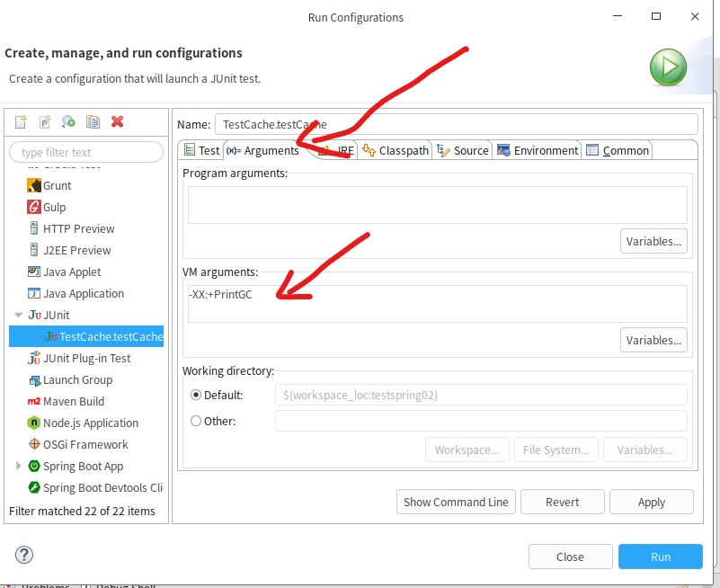Click Show Command Line button
This screenshot has width=720, height=588.
coord(456,502)
